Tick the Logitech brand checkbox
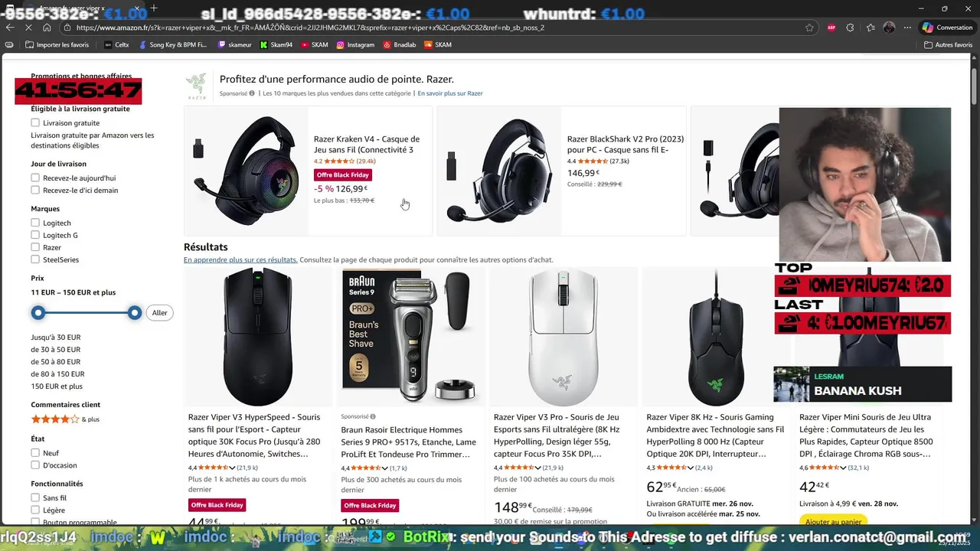The height and width of the screenshot is (551, 980). click(35, 223)
